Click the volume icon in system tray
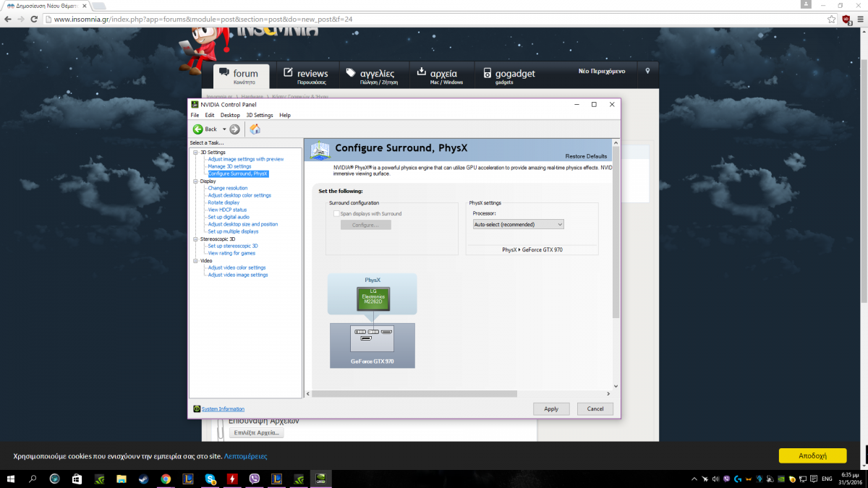The height and width of the screenshot is (488, 868). click(717, 479)
